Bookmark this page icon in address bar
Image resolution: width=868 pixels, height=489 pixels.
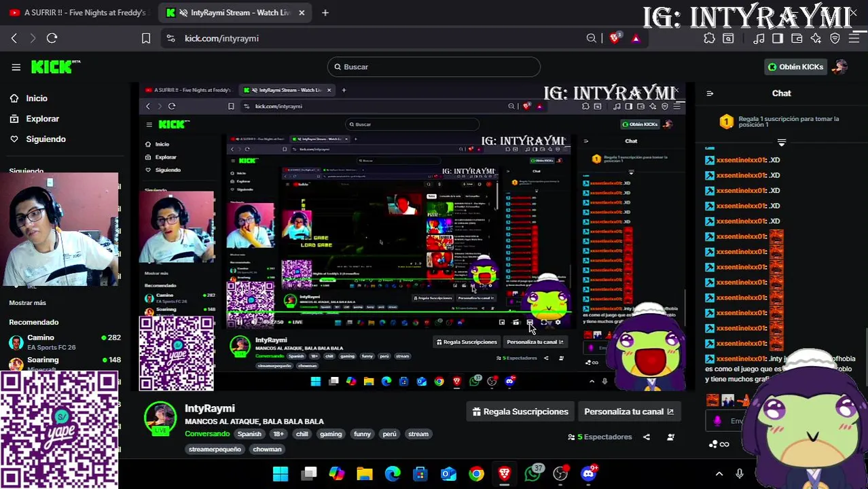click(146, 39)
